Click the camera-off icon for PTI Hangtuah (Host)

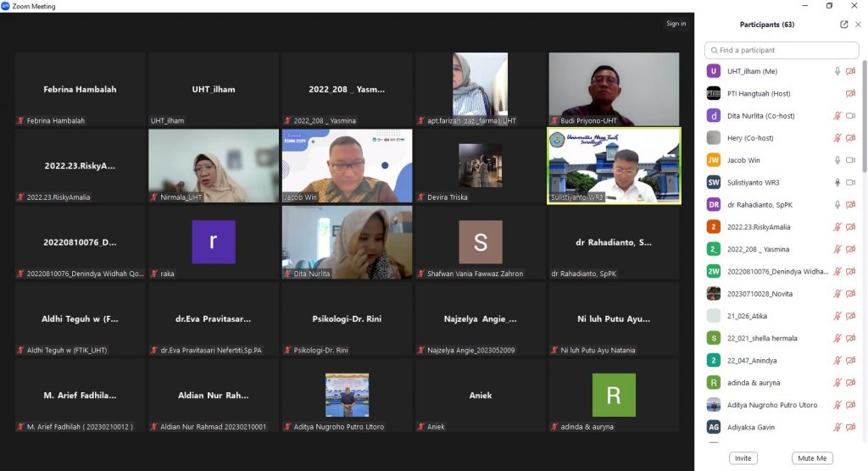850,93
